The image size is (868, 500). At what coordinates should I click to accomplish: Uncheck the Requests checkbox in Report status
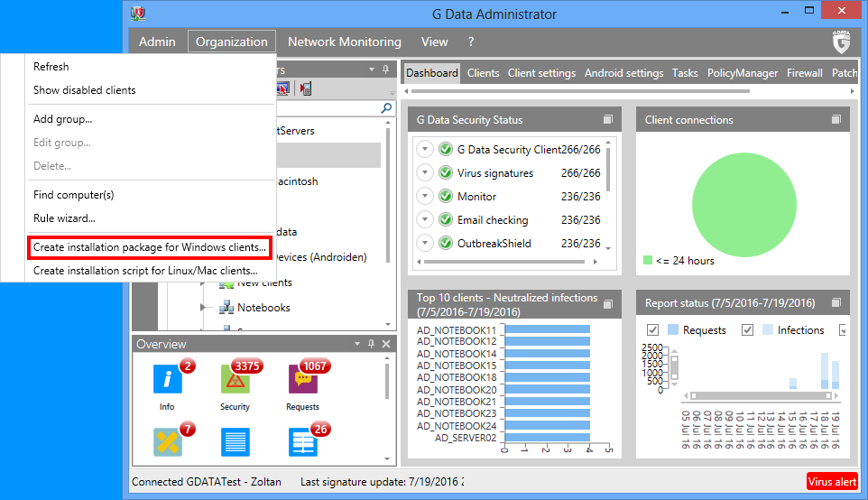pyautogui.click(x=652, y=330)
